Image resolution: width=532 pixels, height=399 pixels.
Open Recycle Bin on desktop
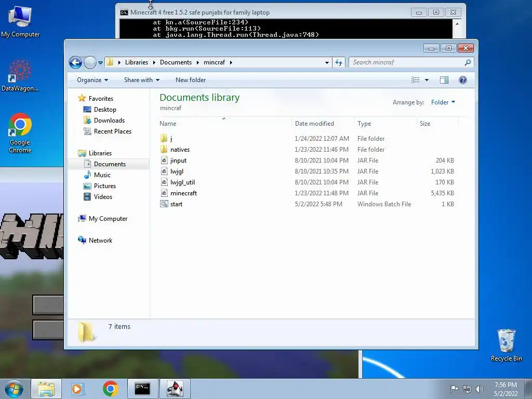click(506, 345)
